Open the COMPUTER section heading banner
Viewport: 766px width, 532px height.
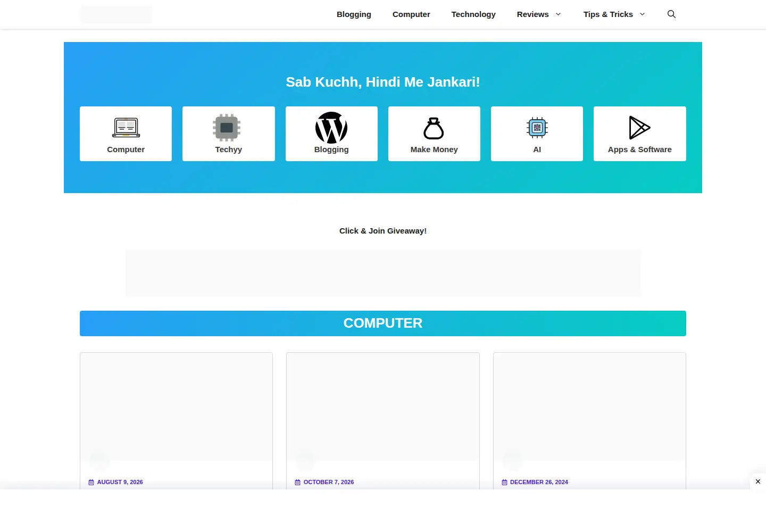tap(383, 323)
